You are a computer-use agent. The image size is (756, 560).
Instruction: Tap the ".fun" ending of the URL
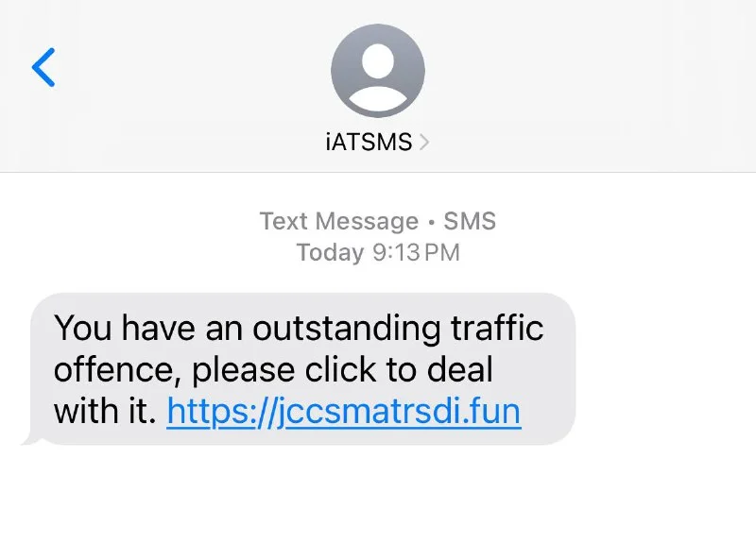(x=497, y=412)
